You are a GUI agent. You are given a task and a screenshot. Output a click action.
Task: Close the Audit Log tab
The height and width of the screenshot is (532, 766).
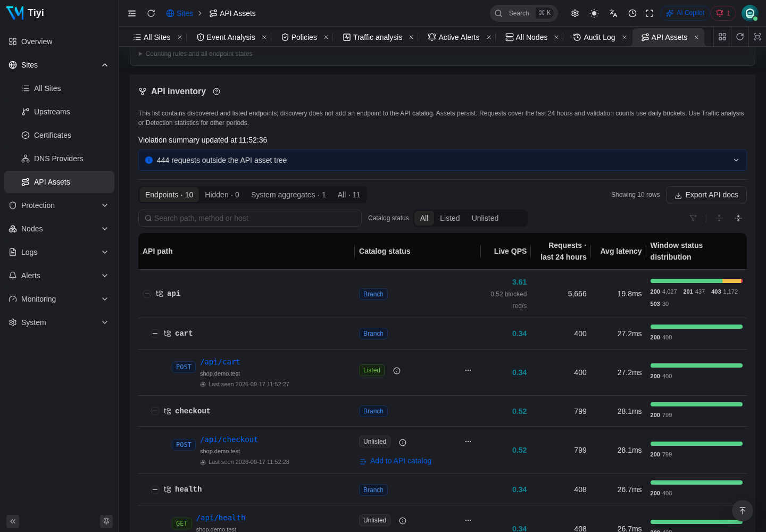pos(625,37)
